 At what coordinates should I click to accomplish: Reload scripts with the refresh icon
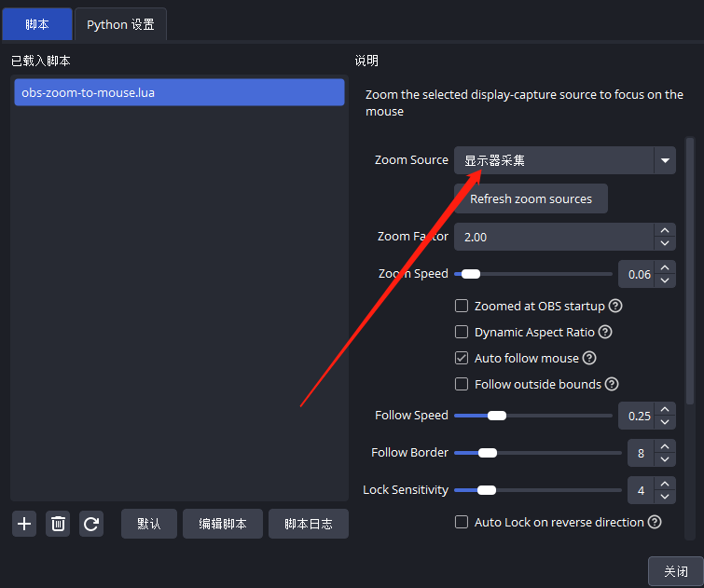[91, 524]
